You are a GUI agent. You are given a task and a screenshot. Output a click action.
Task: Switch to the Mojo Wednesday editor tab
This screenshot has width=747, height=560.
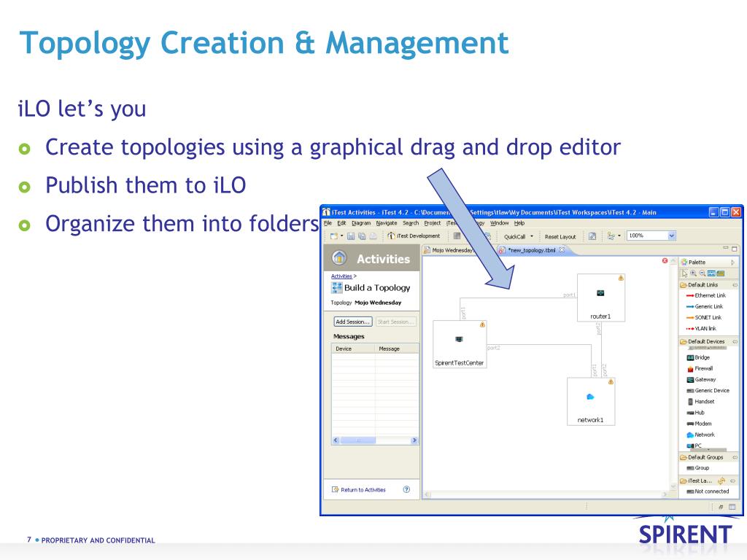[x=449, y=250]
